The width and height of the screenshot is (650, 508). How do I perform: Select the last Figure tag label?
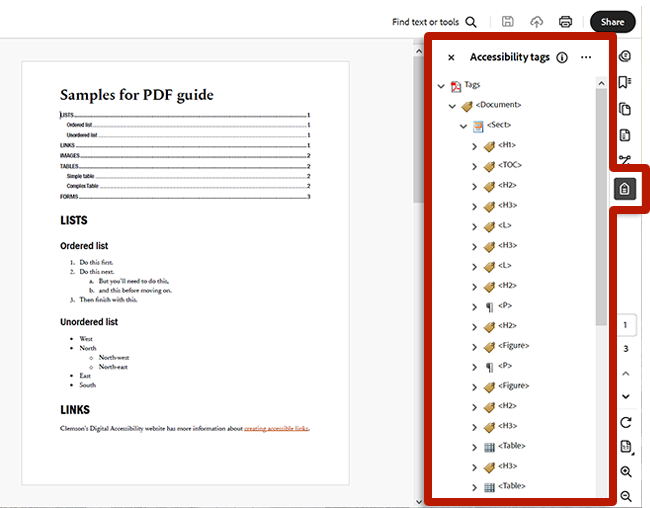tap(514, 386)
